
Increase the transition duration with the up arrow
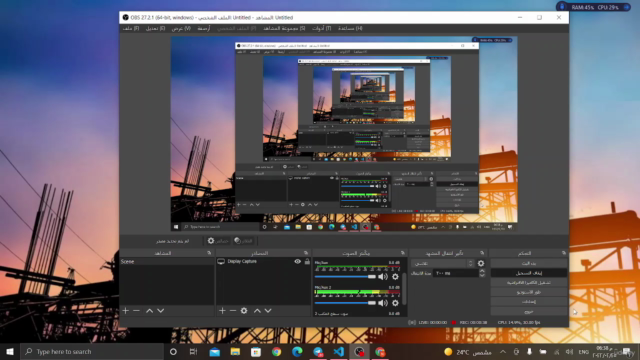point(482,271)
